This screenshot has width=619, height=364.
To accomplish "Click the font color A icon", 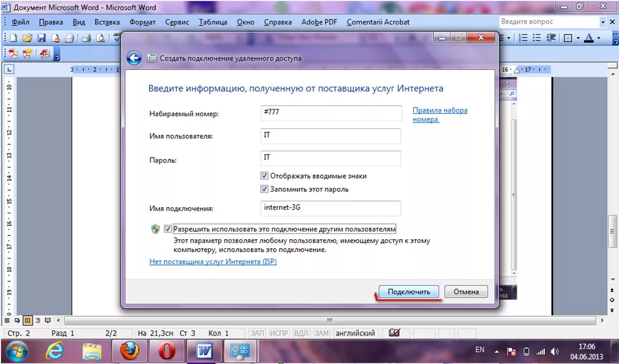I will 589,38.
